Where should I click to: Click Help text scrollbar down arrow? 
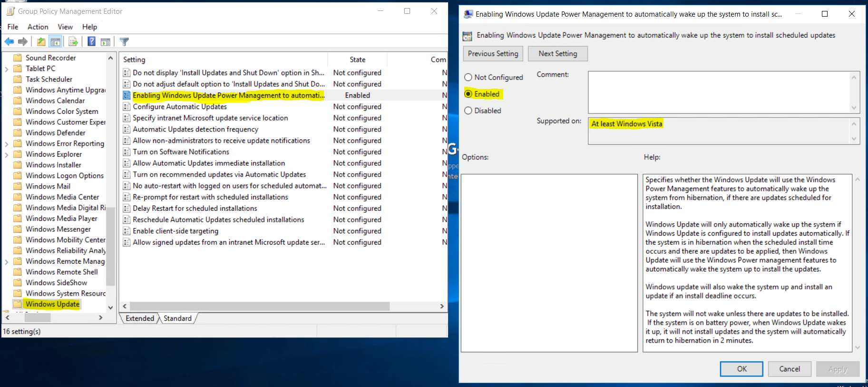click(858, 347)
